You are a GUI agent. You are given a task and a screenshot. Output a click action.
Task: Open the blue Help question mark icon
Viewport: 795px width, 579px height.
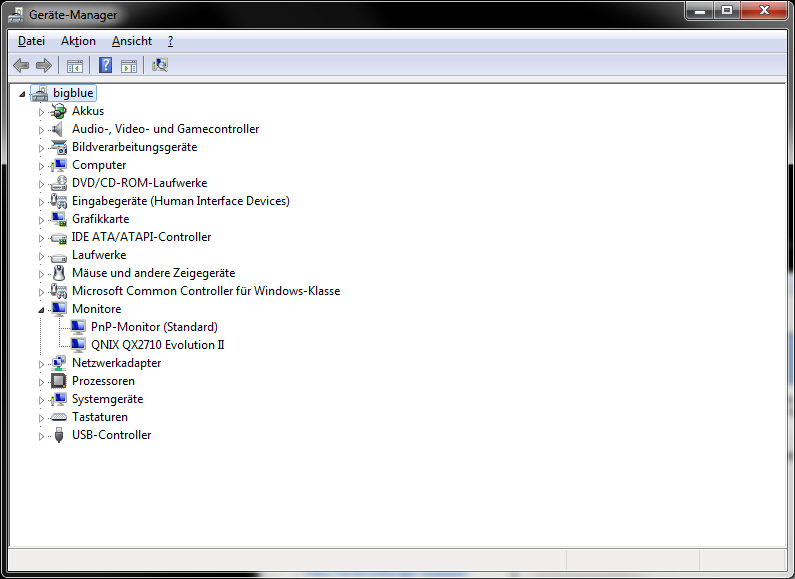105,65
